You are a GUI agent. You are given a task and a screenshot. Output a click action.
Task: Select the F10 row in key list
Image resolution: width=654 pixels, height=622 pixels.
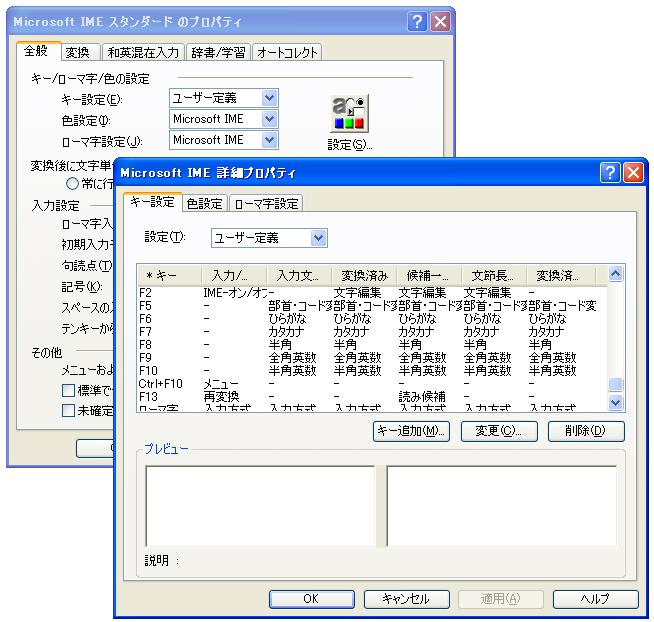click(372, 370)
